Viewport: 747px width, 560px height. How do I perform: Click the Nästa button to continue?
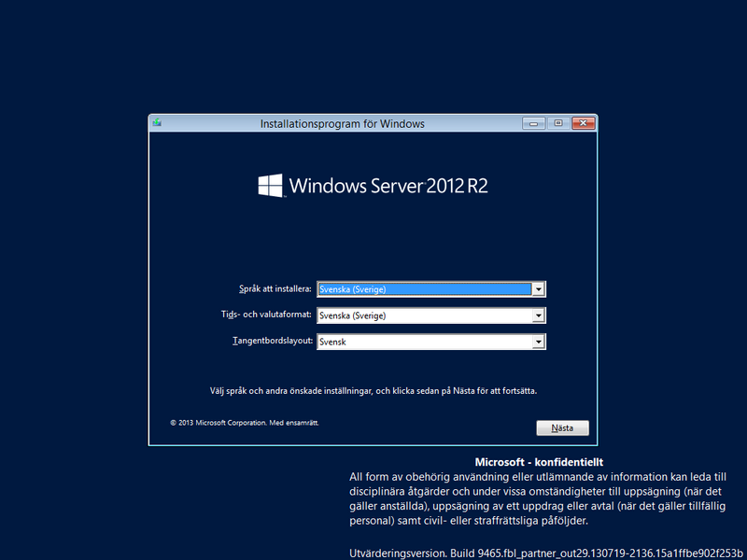562,427
